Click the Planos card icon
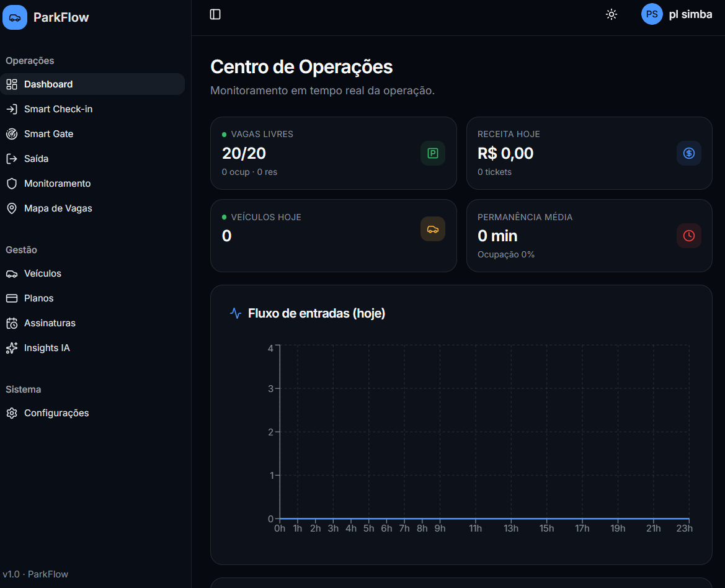Image resolution: width=725 pixels, height=588 pixels. (x=12, y=298)
